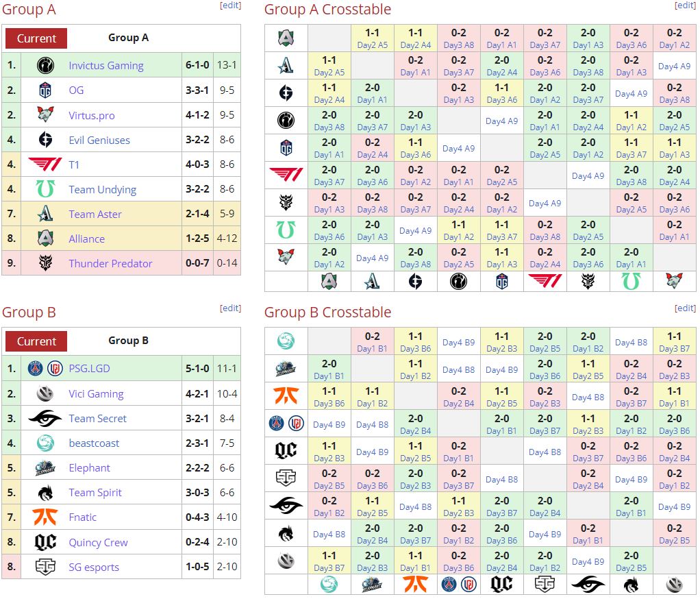The width and height of the screenshot is (700, 599).
Task: Click edit link for Group B Crosstable
Action: point(685,308)
